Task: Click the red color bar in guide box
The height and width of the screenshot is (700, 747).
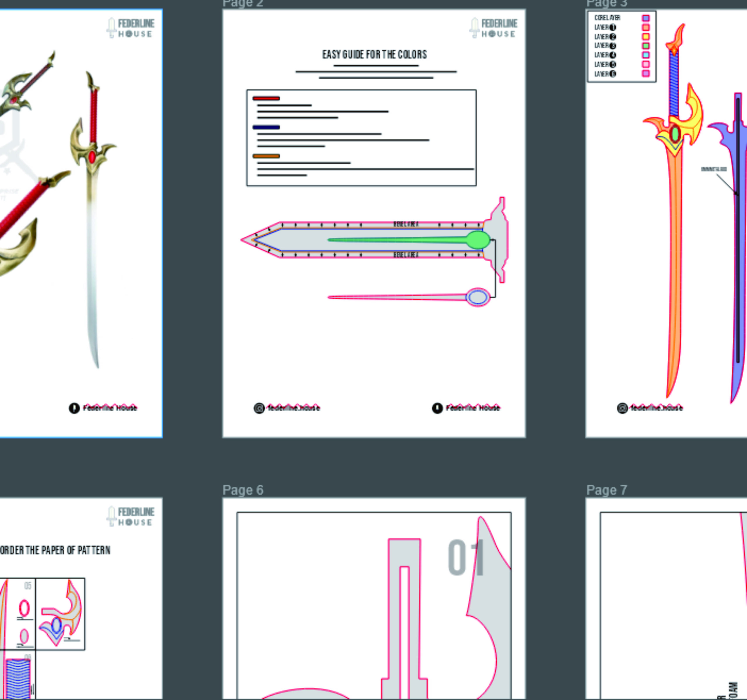Action: point(266,98)
